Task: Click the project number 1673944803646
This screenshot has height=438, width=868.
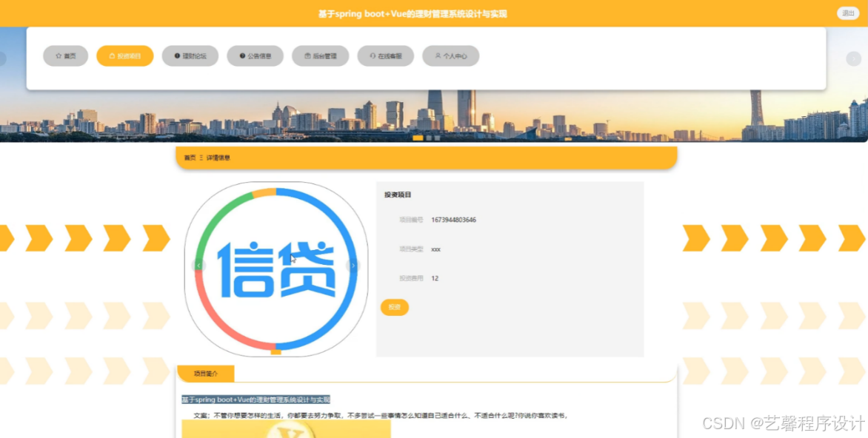Action: [x=453, y=220]
